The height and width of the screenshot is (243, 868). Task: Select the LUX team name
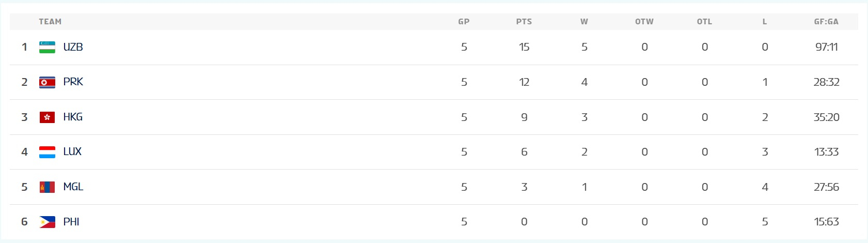[x=72, y=152]
